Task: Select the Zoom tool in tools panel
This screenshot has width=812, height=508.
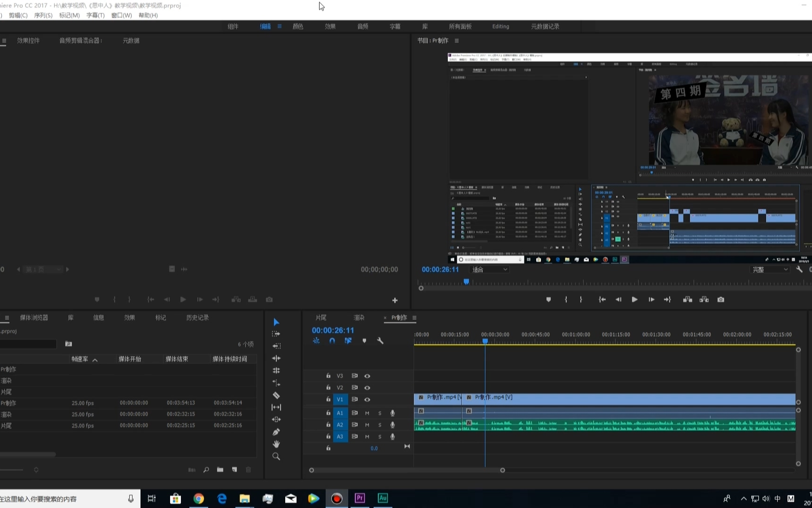Action: tap(276, 456)
